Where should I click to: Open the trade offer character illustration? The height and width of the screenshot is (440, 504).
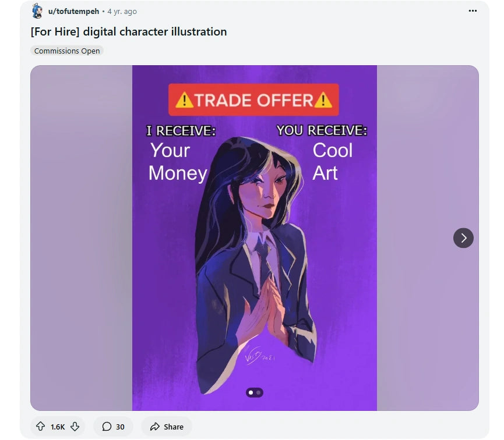coord(255,238)
